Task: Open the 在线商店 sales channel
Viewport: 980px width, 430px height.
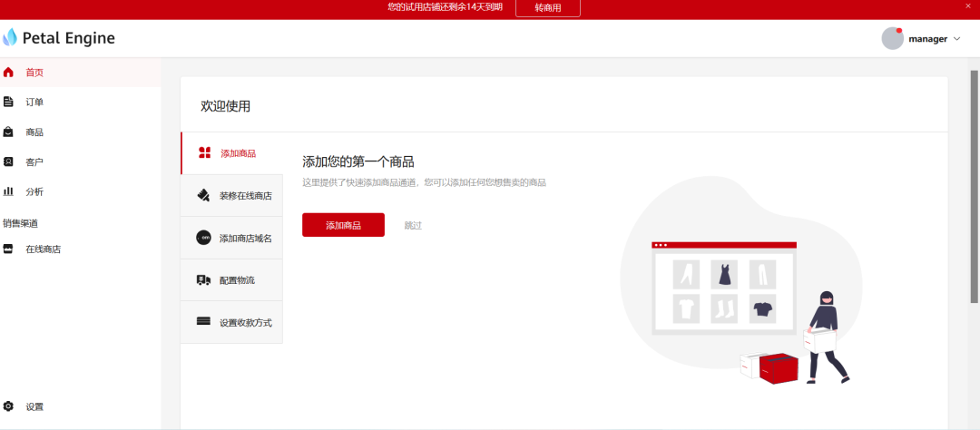Action: (81, 249)
